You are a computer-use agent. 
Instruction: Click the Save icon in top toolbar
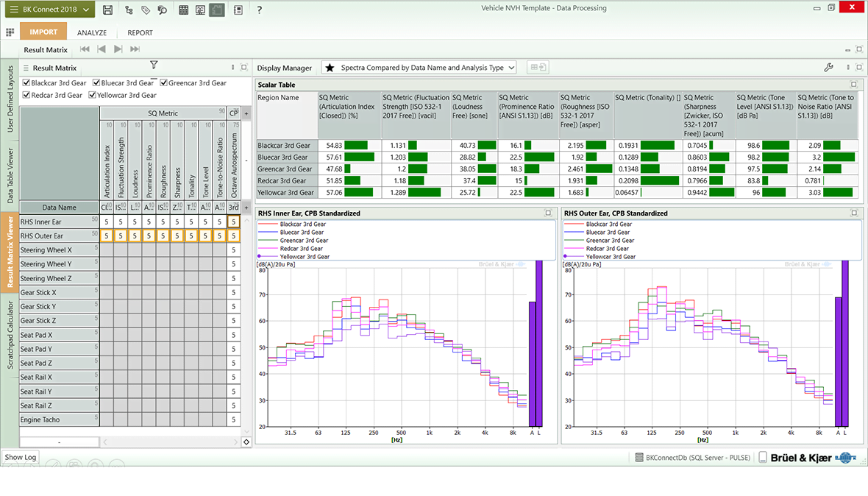click(x=108, y=10)
